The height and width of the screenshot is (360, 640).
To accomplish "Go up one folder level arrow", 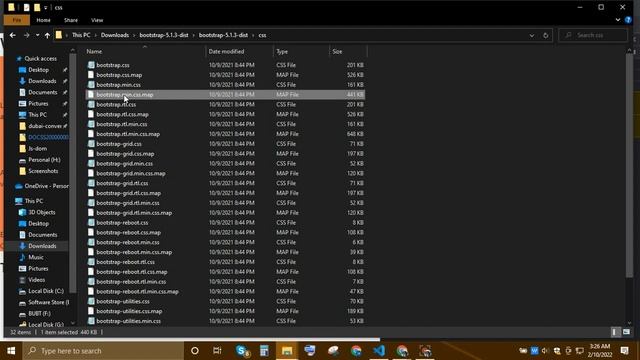I will point(47,36).
